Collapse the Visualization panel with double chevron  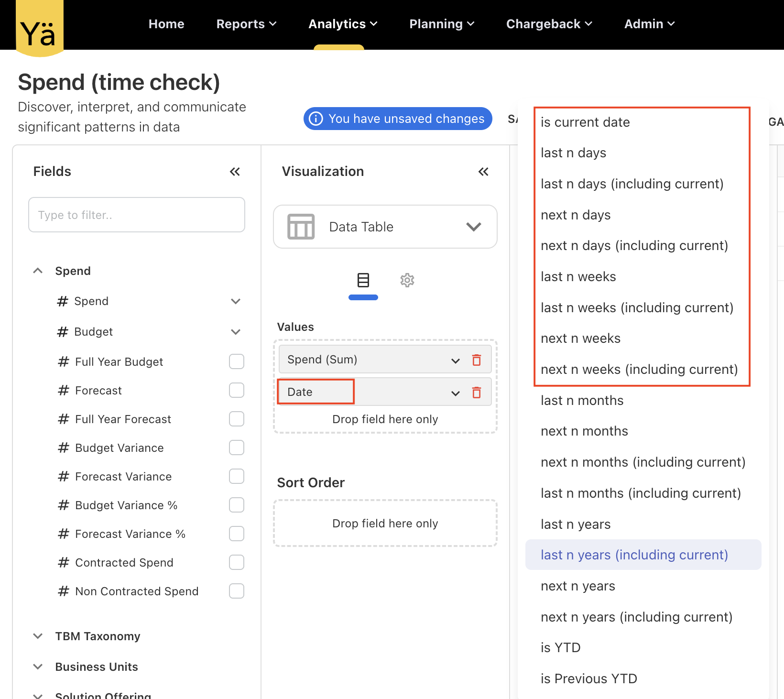[x=483, y=172]
